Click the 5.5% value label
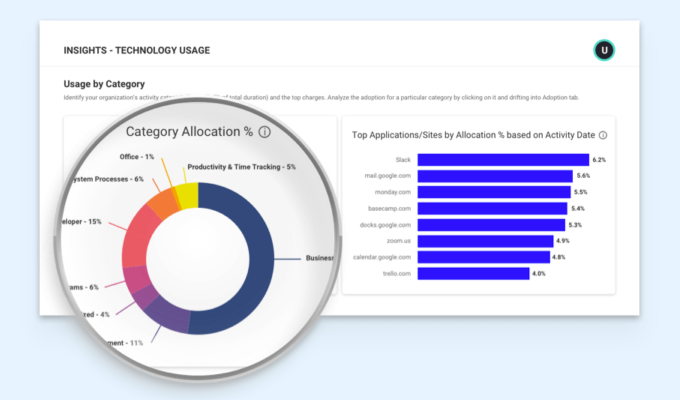This screenshot has width=680, height=400. (x=581, y=192)
